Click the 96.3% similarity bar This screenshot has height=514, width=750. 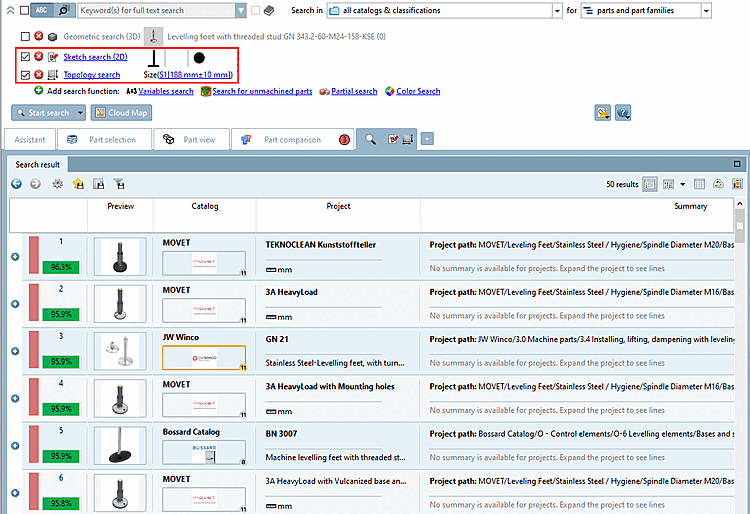[61, 267]
